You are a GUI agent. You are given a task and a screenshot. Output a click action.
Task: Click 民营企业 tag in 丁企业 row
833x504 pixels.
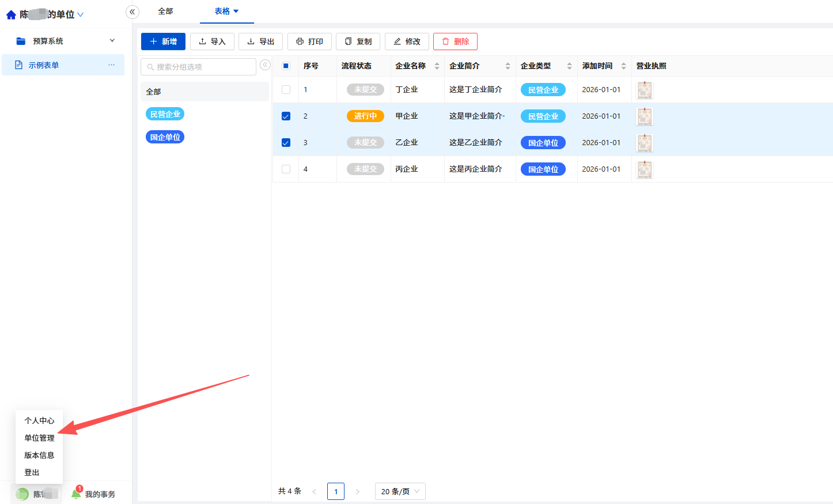click(543, 90)
